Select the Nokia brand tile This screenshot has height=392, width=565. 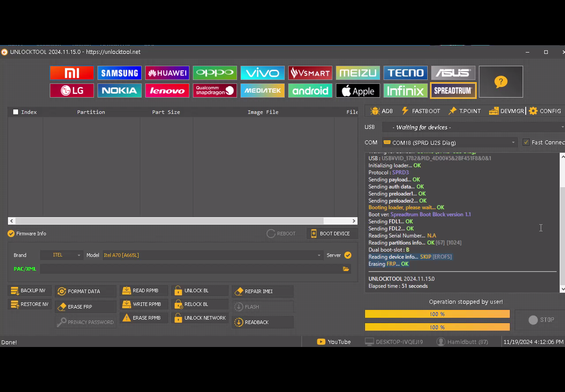pyautogui.click(x=119, y=90)
